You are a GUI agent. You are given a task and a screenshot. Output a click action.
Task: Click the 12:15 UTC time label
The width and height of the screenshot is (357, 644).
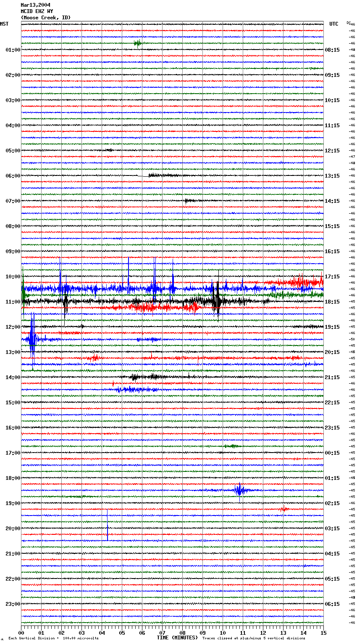click(332, 151)
